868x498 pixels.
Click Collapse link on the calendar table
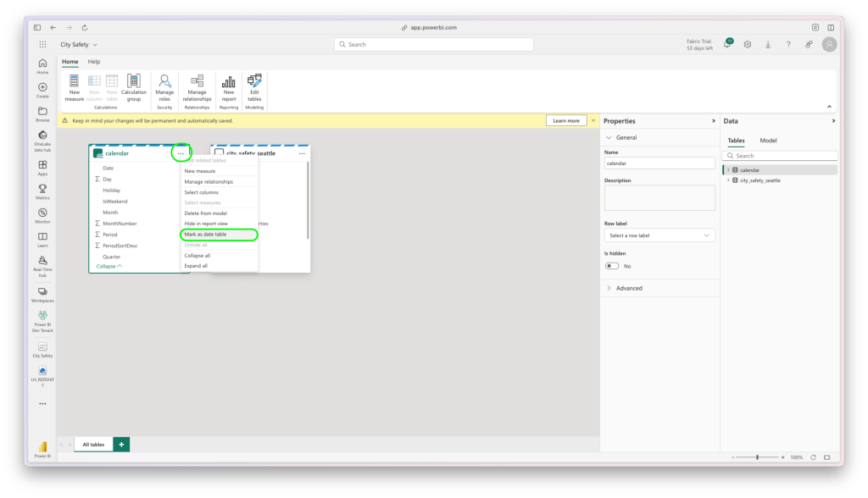pyautogui.click(x=108, y=266)
